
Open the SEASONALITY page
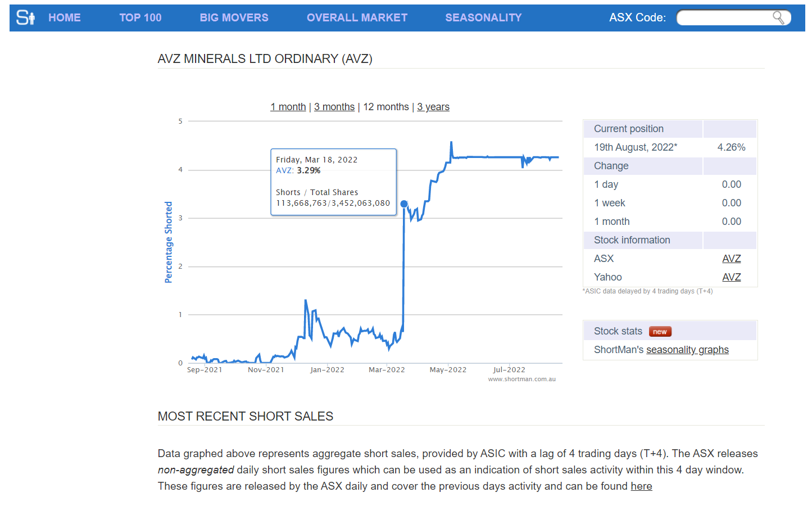483,17
